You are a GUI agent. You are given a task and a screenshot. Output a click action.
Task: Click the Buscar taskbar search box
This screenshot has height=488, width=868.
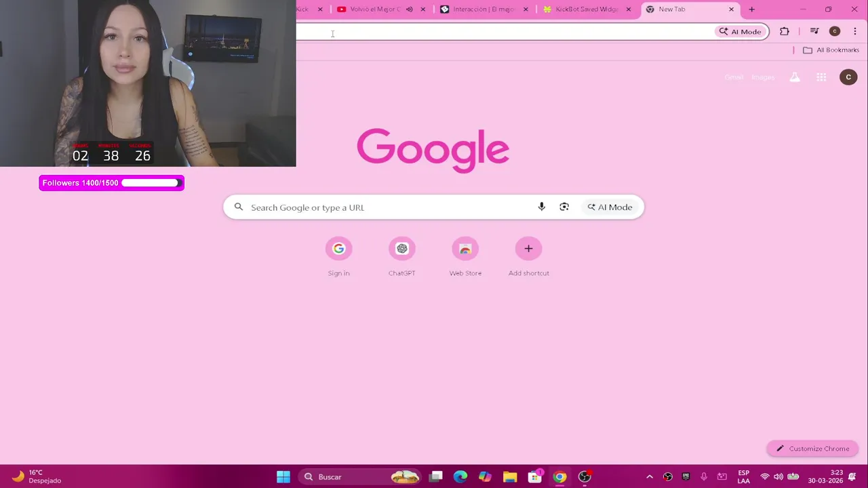pos(361,477)
